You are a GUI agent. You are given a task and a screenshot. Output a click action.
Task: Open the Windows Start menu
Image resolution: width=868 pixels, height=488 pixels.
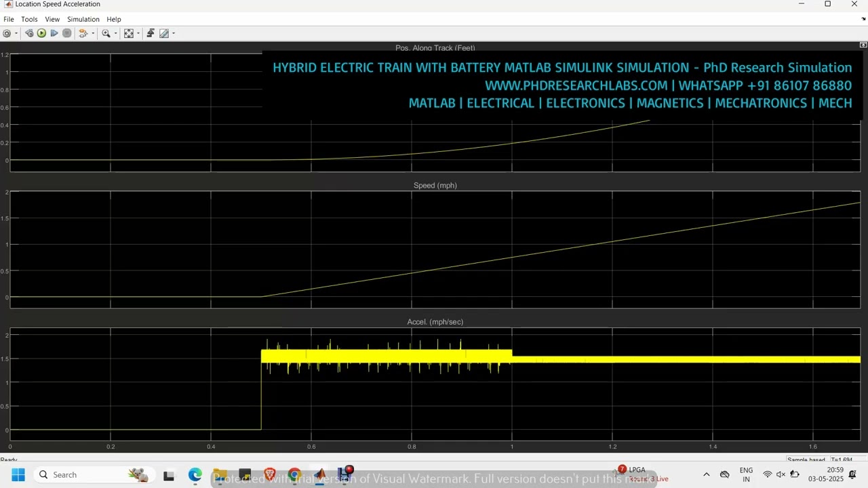(x=18, y=474)
